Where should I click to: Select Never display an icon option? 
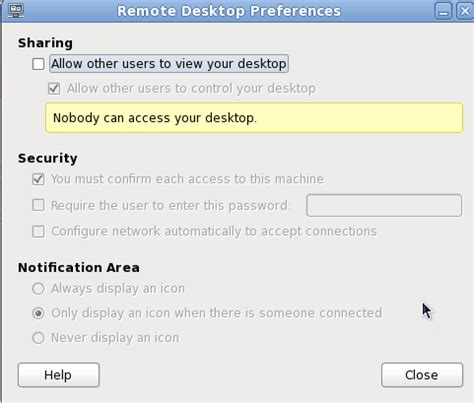[x=38, y=338]
